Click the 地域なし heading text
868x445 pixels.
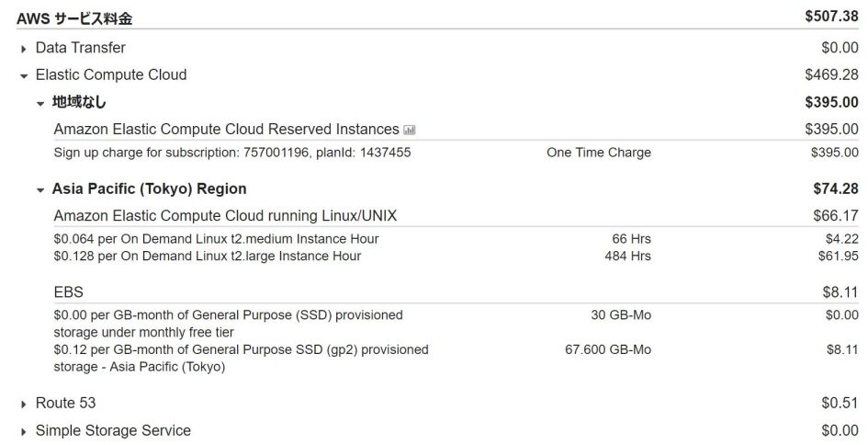click(79, 102)
